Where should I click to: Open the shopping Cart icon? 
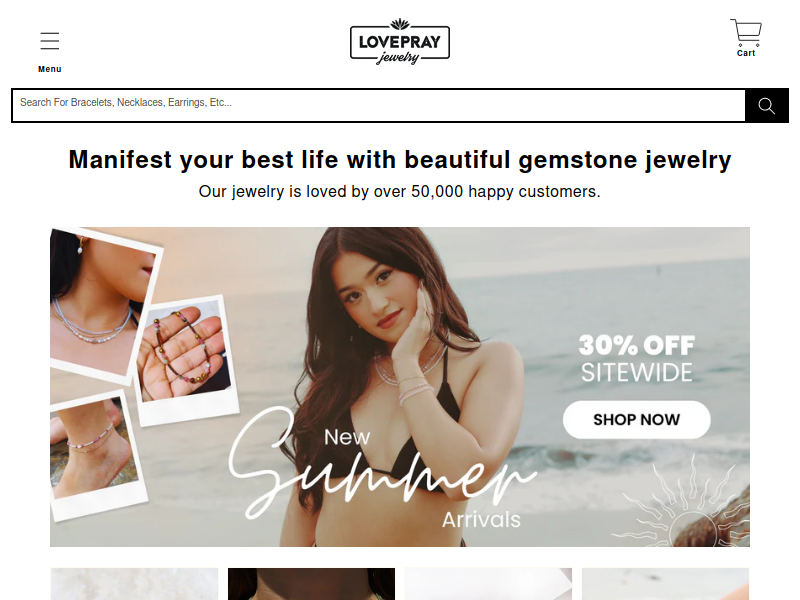pyautogui.click(x=746, y=33)
